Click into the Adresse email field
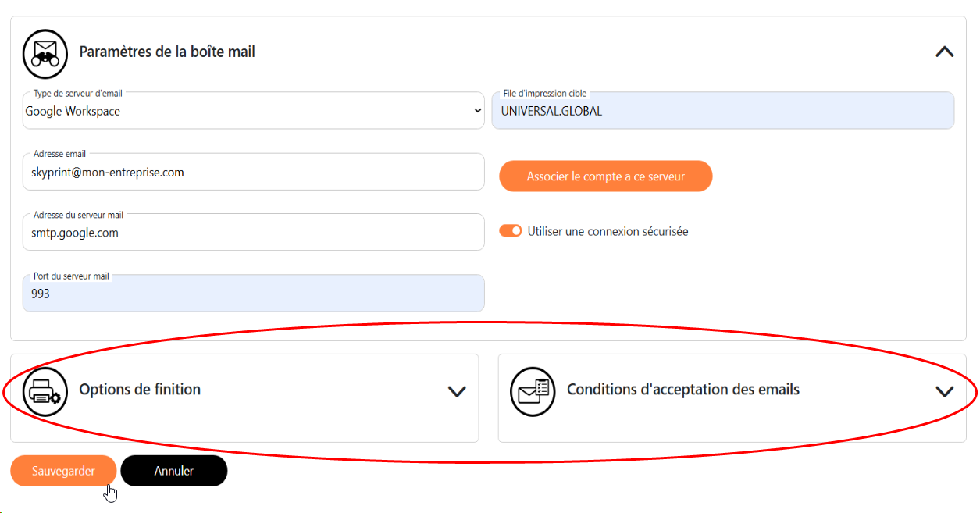The image size is (980, 513). (253, 173)
